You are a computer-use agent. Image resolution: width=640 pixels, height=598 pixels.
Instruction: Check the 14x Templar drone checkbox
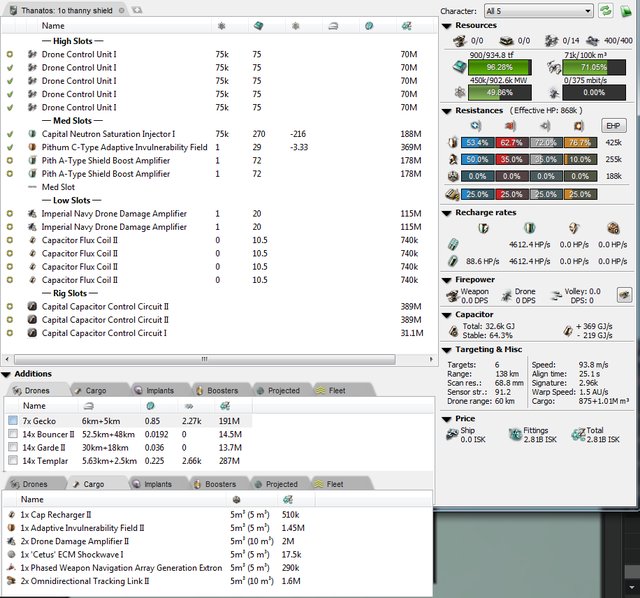click(x=11, y=461)
